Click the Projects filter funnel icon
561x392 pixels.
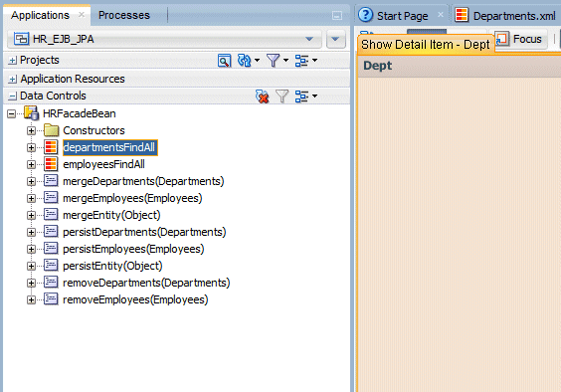(274, 60)
